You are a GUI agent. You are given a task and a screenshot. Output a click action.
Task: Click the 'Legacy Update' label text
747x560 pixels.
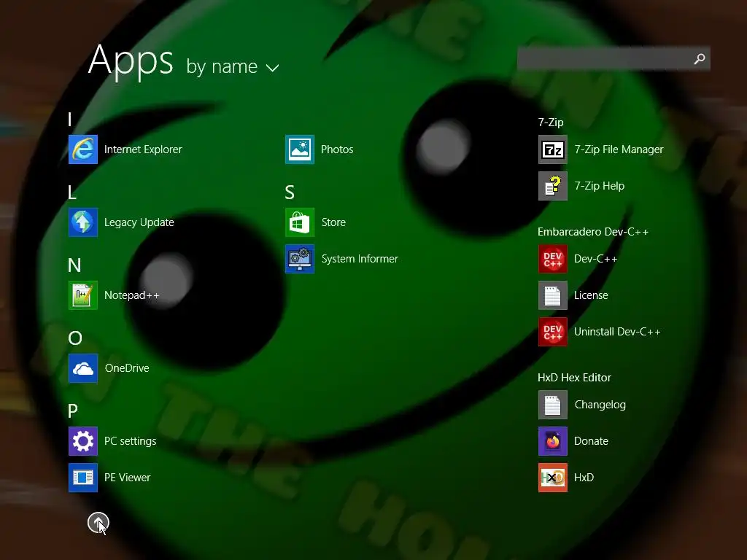coord(139,222)
